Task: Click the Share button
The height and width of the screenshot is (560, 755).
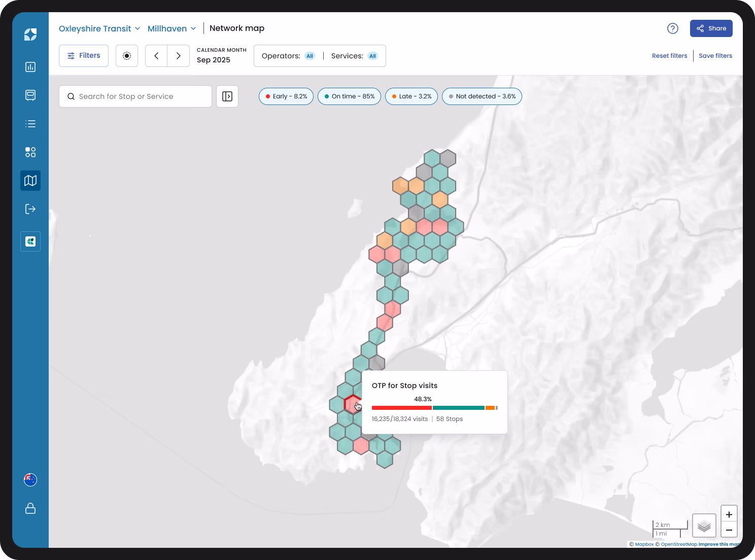Action: click(711, 28)
